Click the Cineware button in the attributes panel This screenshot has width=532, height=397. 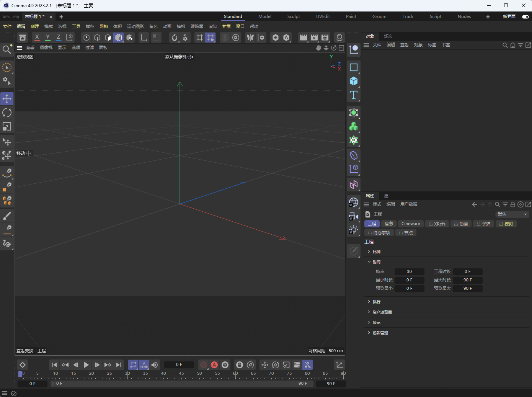point(410,224)
